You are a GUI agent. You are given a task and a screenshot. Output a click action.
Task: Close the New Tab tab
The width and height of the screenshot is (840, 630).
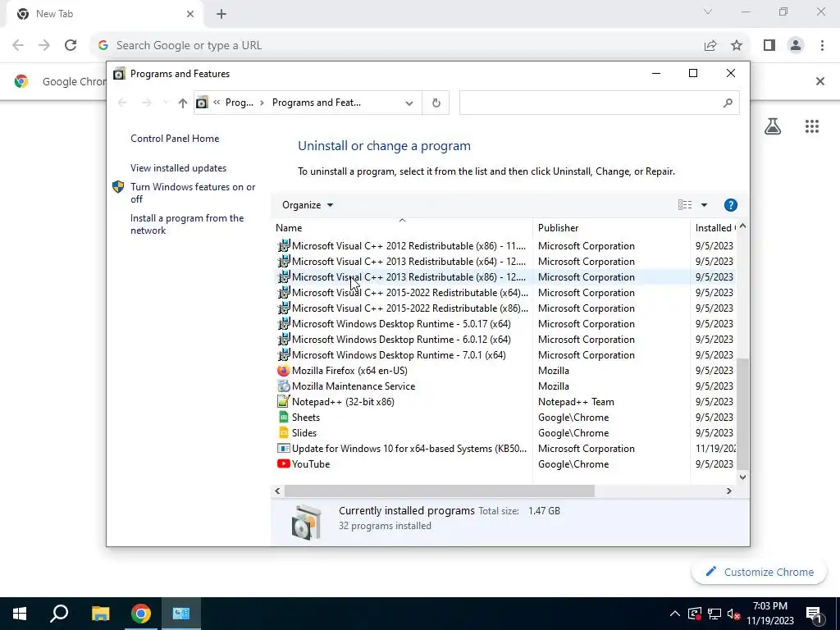[190, 14]
